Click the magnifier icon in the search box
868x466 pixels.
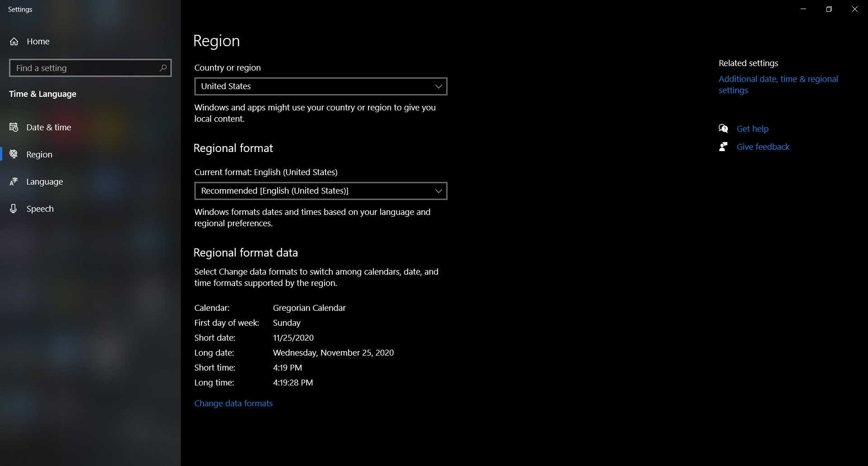(x=163, y=68)
